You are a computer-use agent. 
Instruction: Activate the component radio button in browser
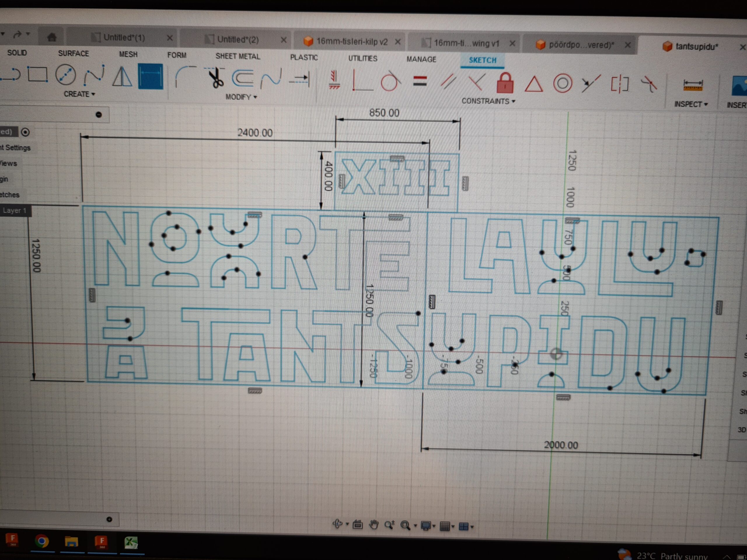click(25, 132)
